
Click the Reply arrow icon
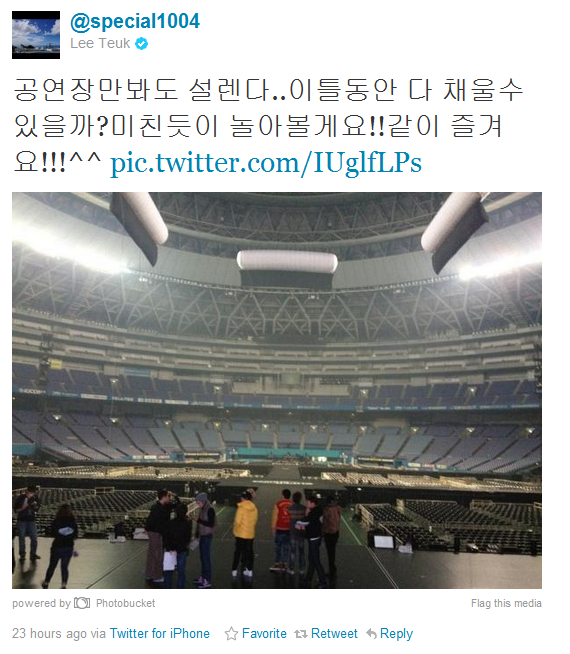point(372,634)
